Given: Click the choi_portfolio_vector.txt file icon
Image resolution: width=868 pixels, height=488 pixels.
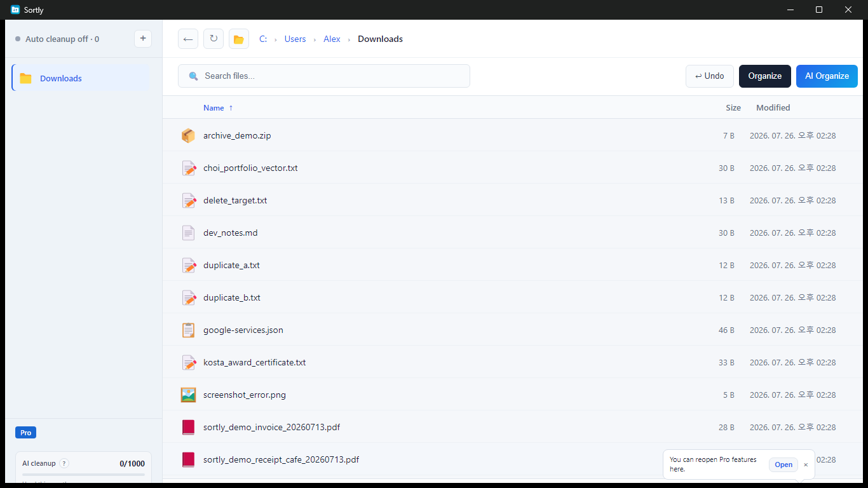Looking at the screenshot, I should [188, 168].
